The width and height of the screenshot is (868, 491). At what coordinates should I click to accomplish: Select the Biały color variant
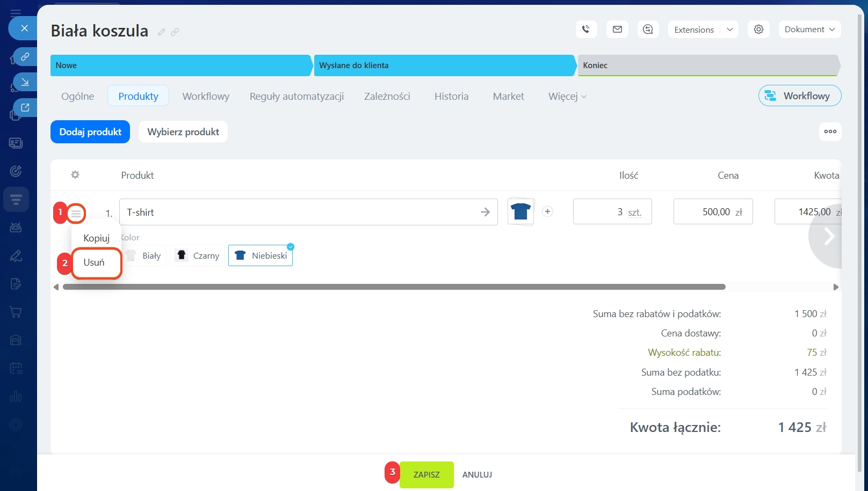tap(144, 255)
